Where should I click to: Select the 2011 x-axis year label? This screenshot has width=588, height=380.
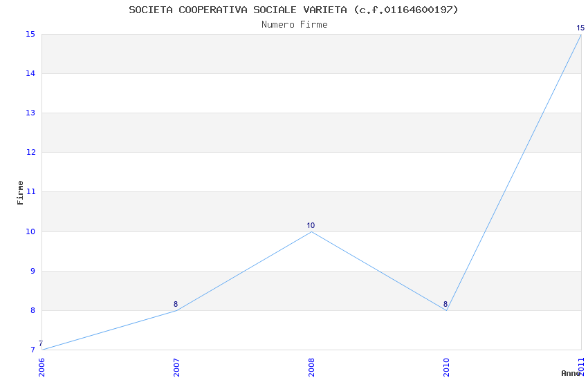coord(581,367)
